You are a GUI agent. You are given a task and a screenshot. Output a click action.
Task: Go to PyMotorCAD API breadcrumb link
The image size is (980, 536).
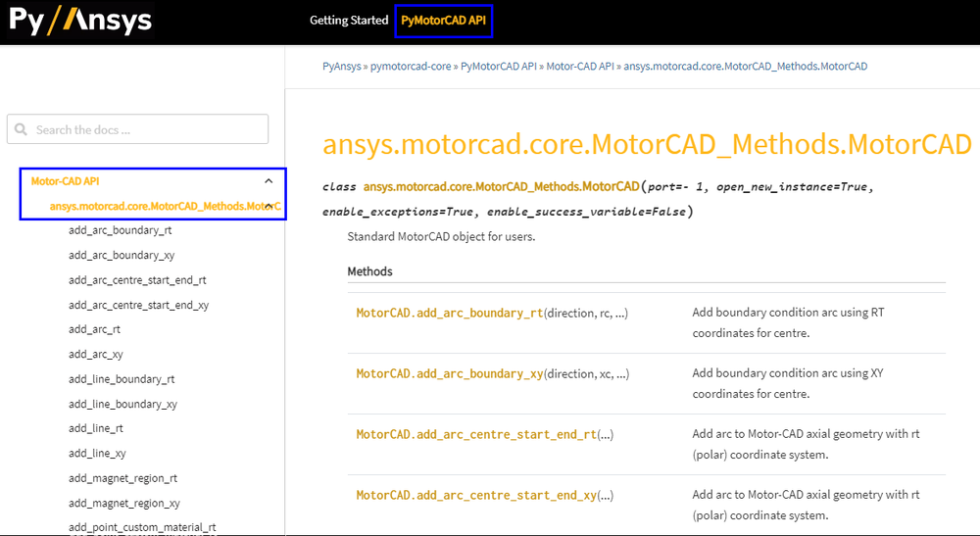coord(499,67)
